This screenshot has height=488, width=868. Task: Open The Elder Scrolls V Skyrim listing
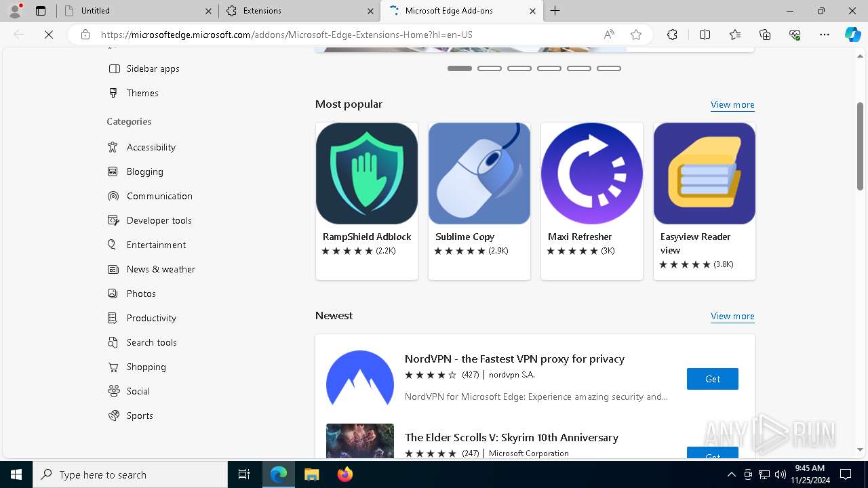pyautogui.click(x=511, y=437)
